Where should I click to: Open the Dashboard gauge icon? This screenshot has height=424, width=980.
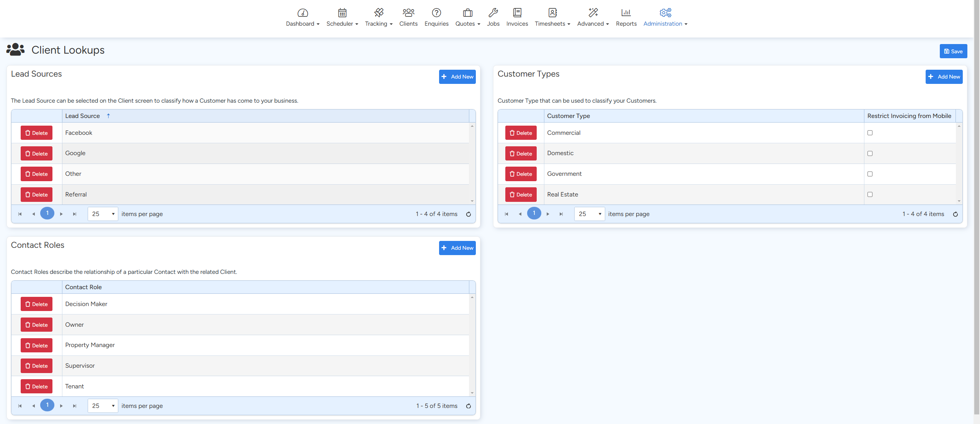coord(302,13)
